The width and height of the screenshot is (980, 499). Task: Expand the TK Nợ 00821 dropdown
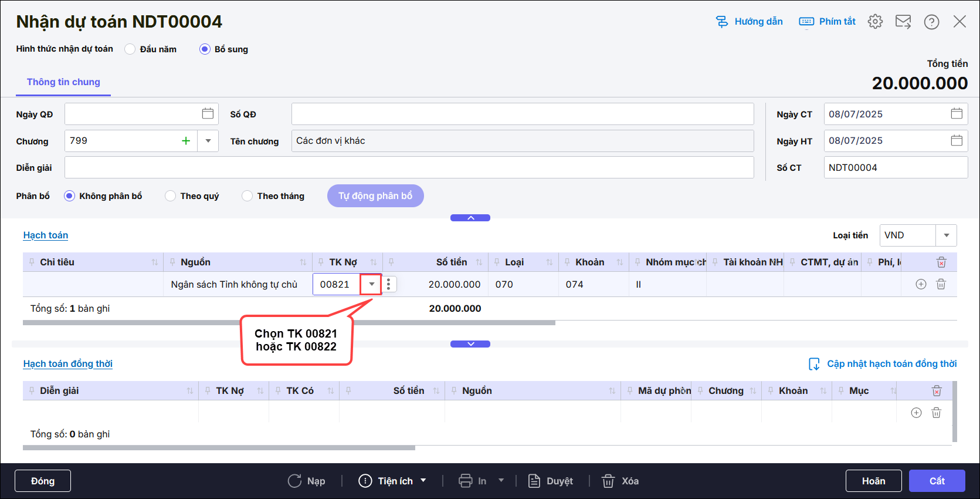[x=371, y=284]
